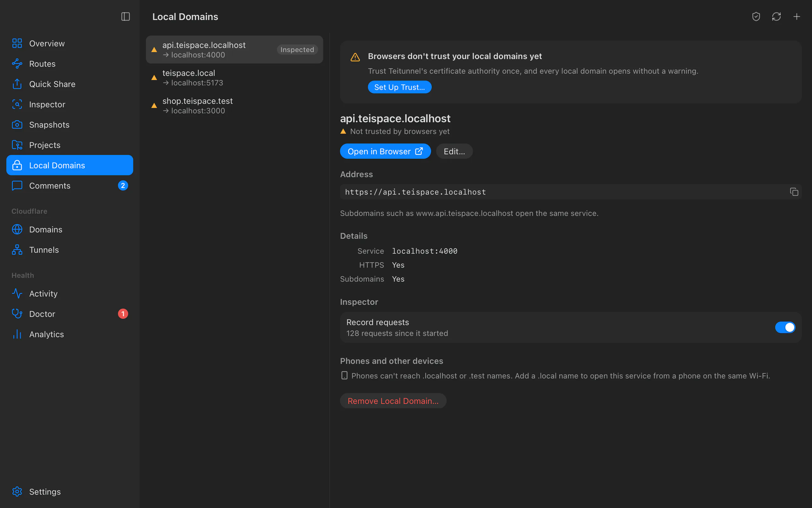Click the https://api.teispace.localhost address field
The height and width of the screenshot is (508, 812).
[571, 192]
